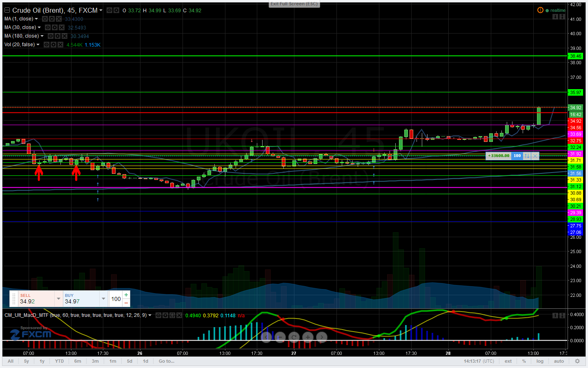Expand the MA (180, close) indicator menu
Screen dimensions: 588x368
tap(42, 36)
